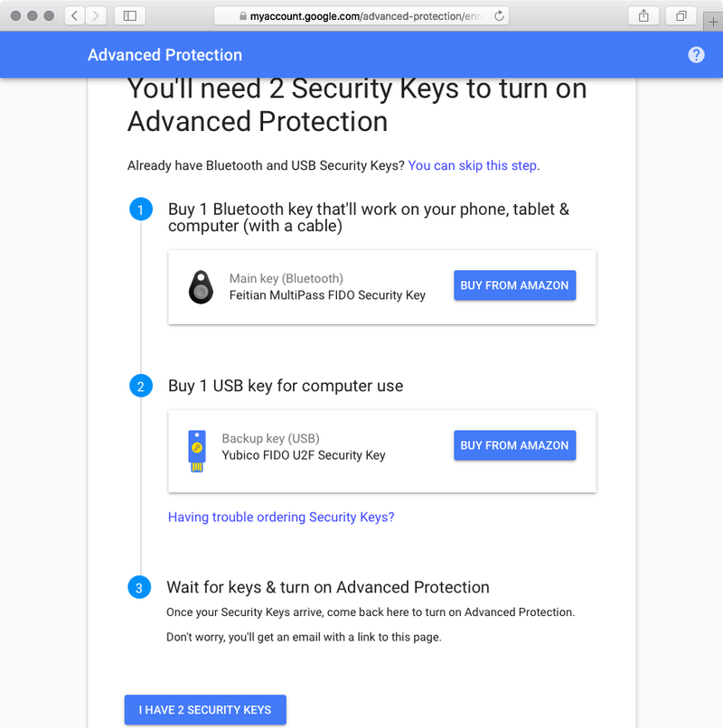Click the help question mark icon
The height and width of the screenshot is (728, 723).
click(696, 55)
